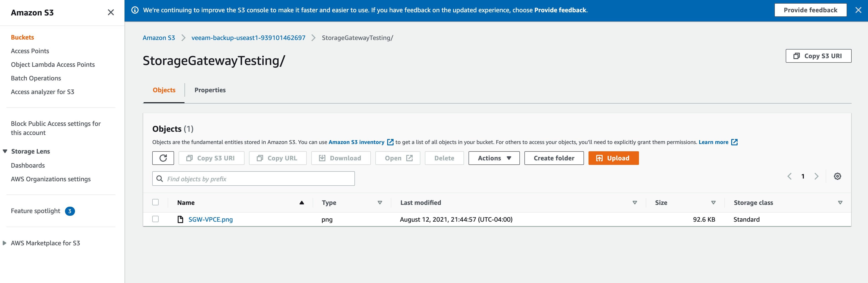Viewport: 868px width, 283px height.
Task: Open Object Lambda Access Points
Action: tap(53, 65)
